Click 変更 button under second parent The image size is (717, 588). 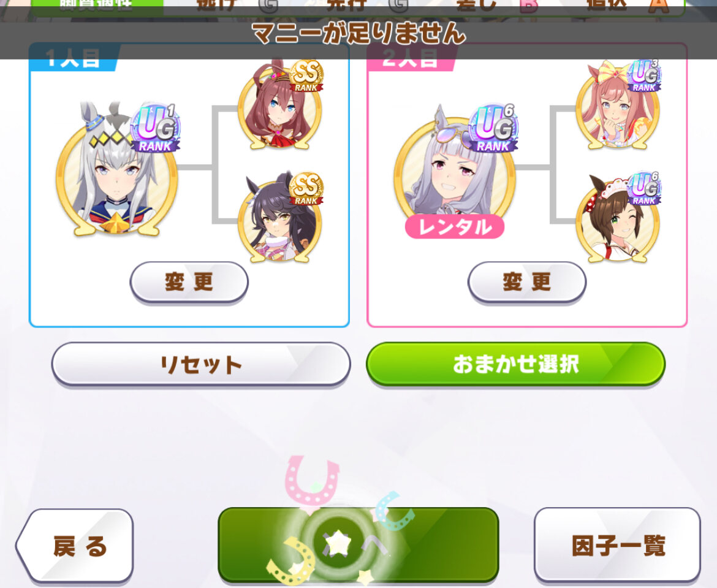click(527, 282)
